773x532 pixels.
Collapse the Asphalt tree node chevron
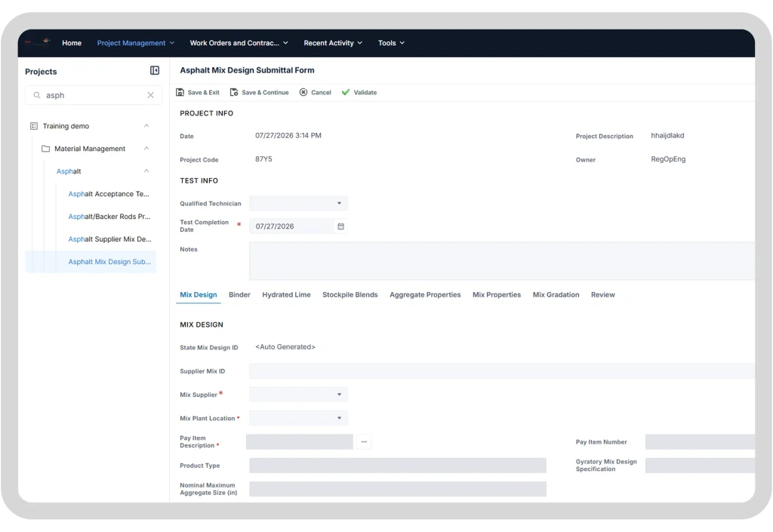click(x=146, y=171)
